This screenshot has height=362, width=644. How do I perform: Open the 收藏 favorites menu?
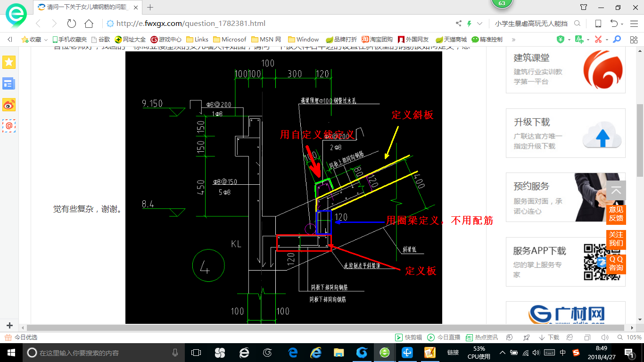coord(34,40)
